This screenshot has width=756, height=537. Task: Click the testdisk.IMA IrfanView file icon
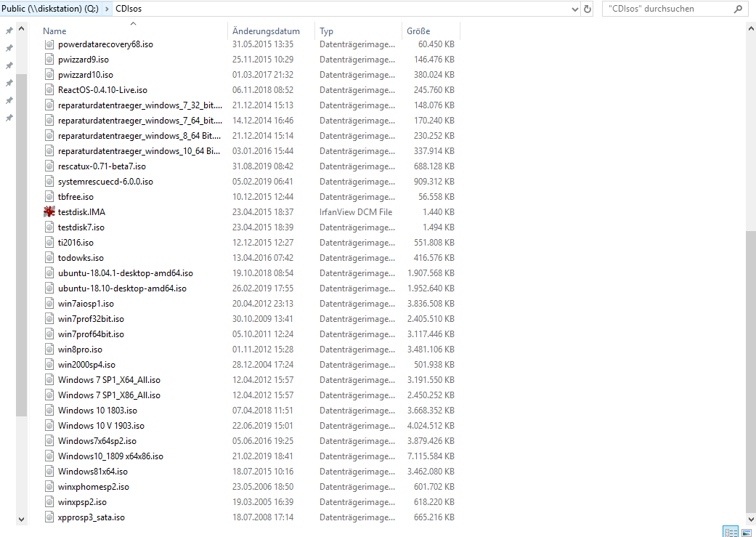tap(49, 211)
